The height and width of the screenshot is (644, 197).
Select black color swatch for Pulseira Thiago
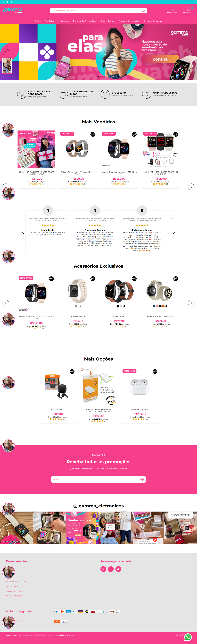click(118, 306)
